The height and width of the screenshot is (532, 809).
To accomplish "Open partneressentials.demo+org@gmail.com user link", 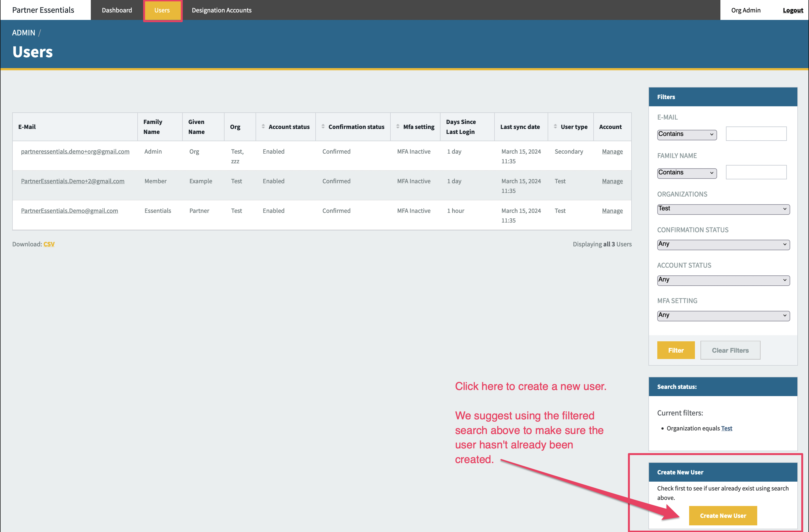I will pos(75,152).
